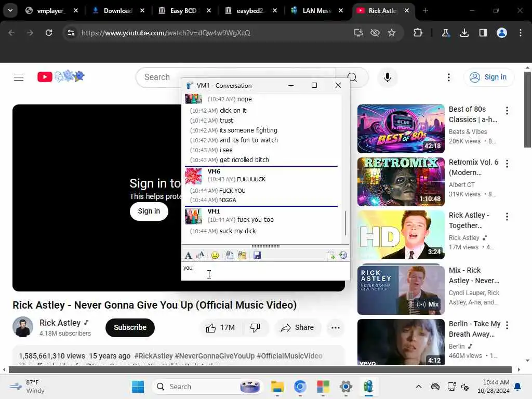
Task: Reload the page
Action: pos(49,33)
